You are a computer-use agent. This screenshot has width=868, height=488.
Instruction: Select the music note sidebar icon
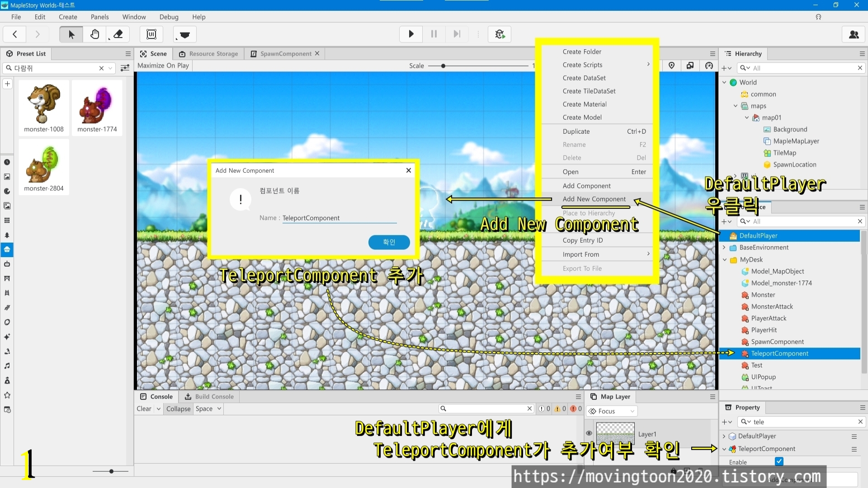click(x=7, y=366)
